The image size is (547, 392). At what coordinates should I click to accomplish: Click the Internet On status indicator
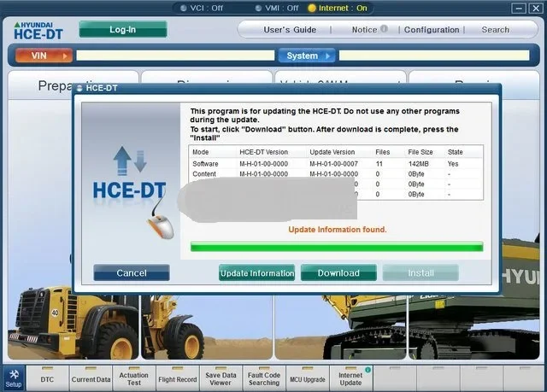tap(338, 8)
